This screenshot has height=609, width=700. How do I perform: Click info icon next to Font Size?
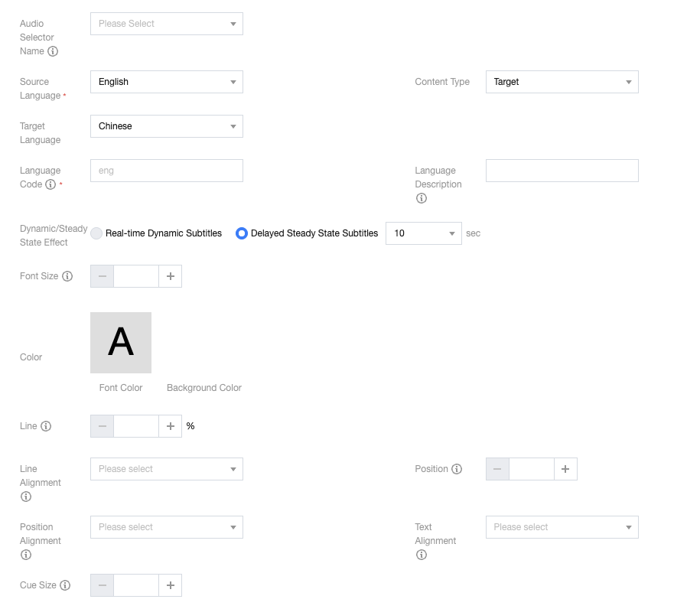[x=67, y=276]
